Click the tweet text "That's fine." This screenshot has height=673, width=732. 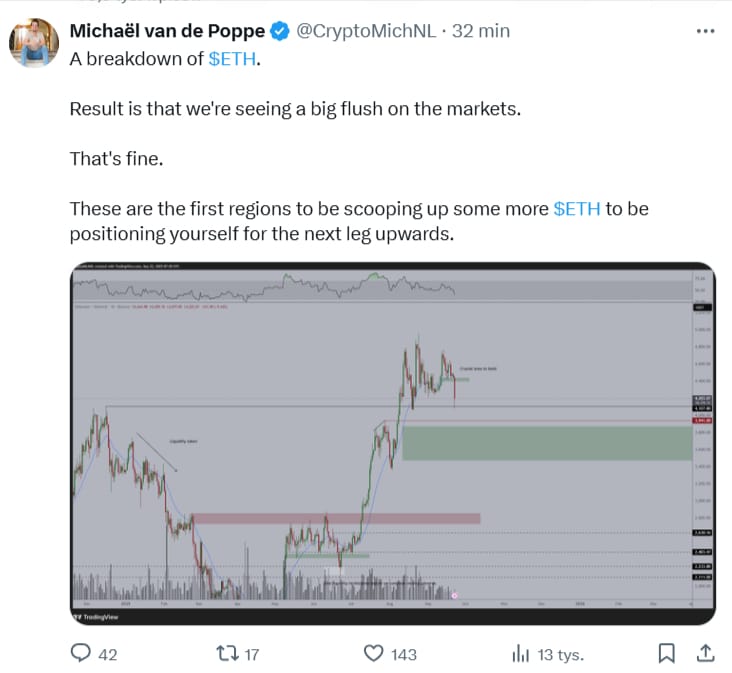tap(112, 158)
